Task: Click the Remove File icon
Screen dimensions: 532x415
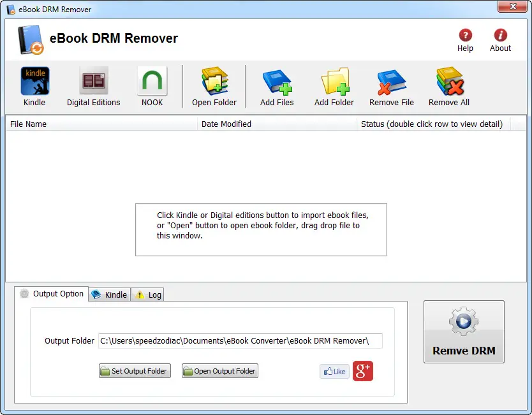Action: [392, 82]
